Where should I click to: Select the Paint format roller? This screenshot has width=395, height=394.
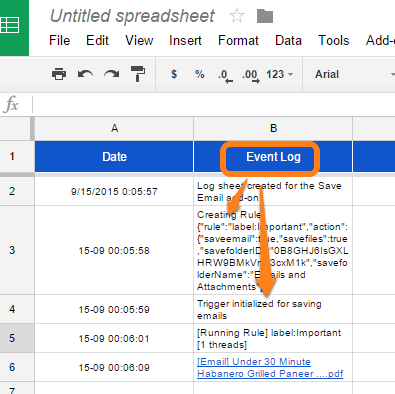coord(138,74)
